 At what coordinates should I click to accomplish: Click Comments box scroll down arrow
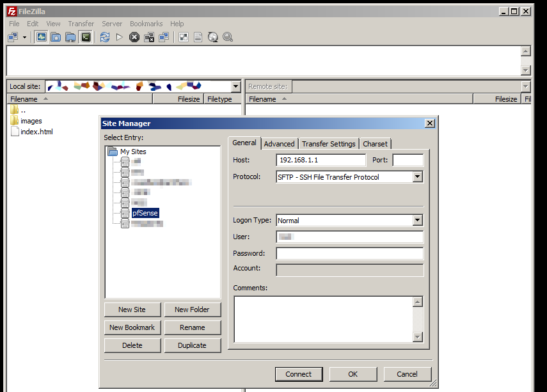(418, 337)
